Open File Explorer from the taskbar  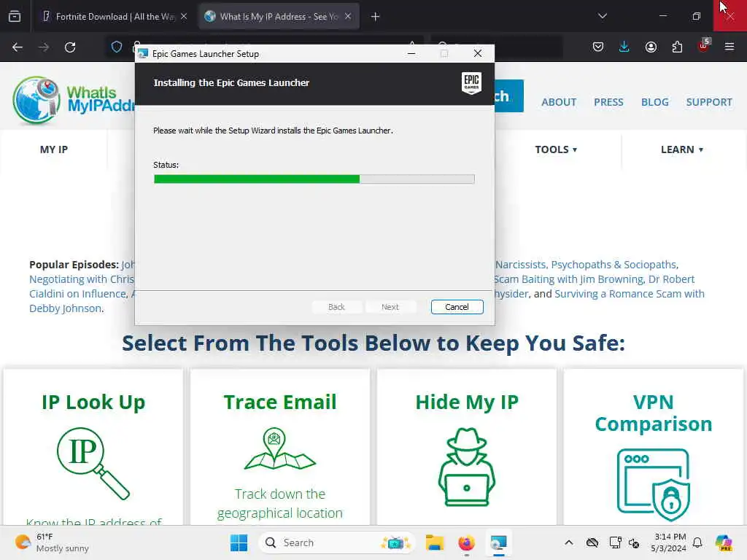[x=435, y=542]
